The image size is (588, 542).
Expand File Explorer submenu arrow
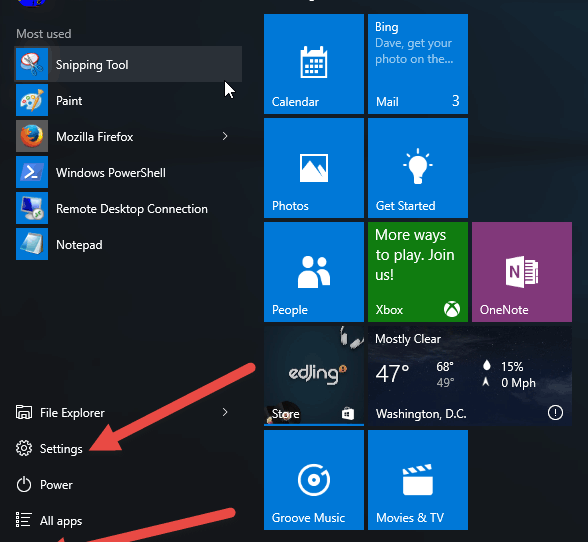coord(225,412)
